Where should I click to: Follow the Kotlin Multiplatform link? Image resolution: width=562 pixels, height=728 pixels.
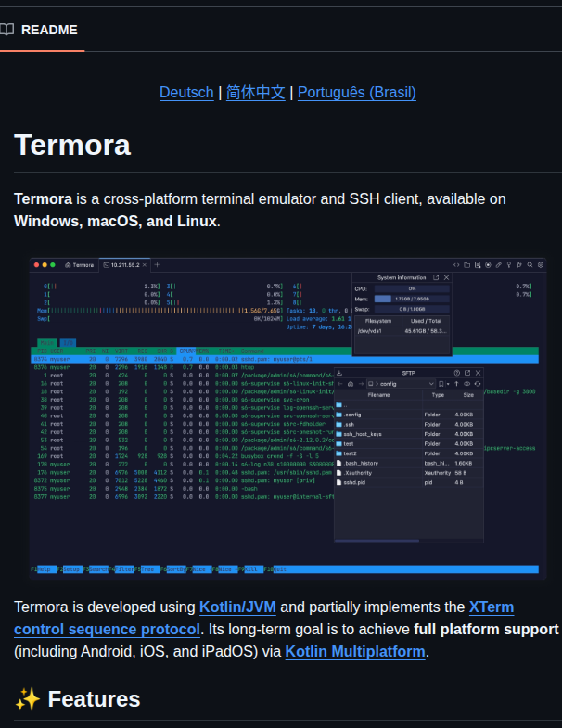pyautogui.click(x=355, y=651)
